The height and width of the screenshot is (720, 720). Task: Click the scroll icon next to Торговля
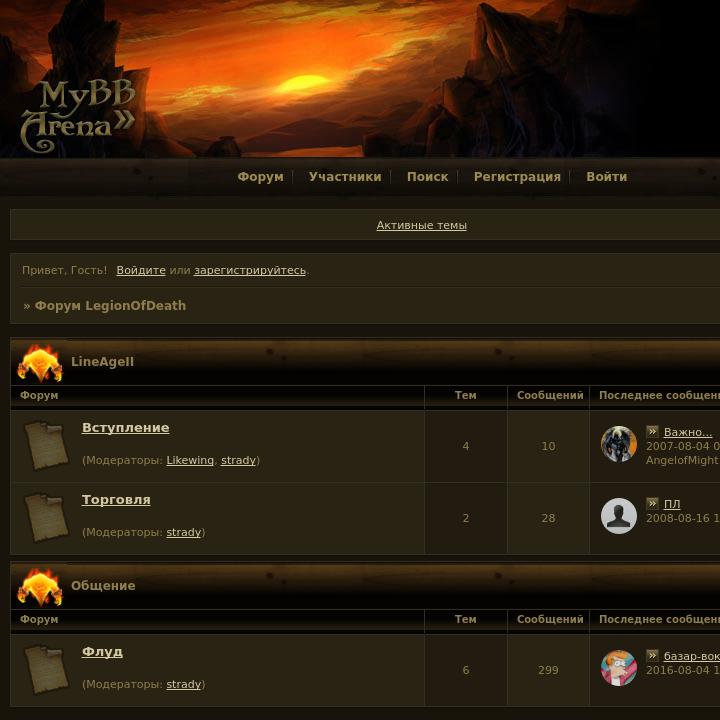tap(46, 518)
